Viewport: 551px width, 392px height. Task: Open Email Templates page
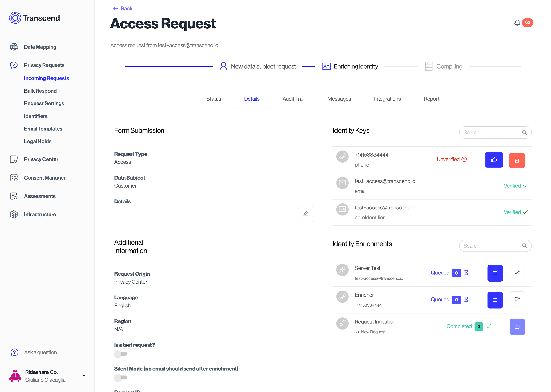point(43,129)
